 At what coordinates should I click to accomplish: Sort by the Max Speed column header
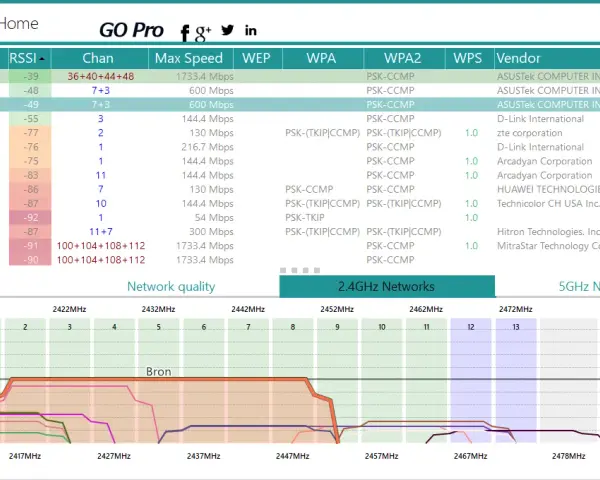[189, 58]
